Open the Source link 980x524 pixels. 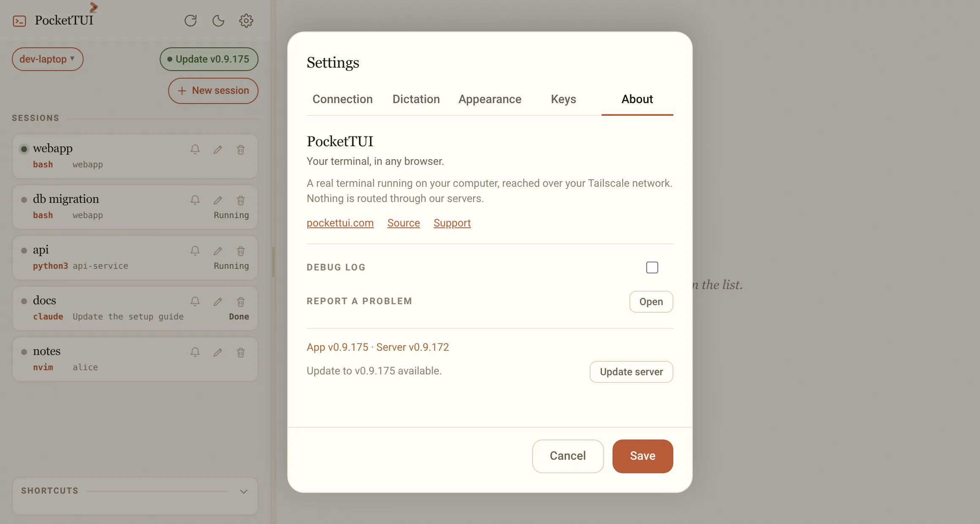tap(403, 223)
